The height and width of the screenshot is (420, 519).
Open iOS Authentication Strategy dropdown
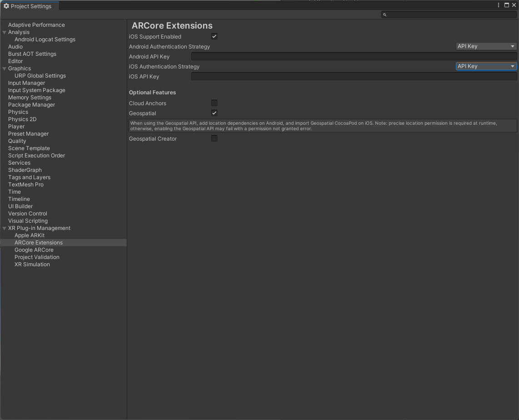pos(486,66)
